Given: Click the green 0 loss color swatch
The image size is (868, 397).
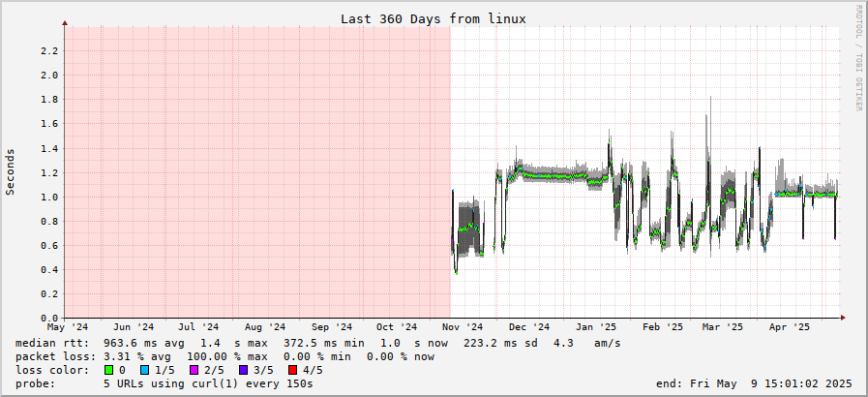Looking at the screenshot, I should 108,370.
